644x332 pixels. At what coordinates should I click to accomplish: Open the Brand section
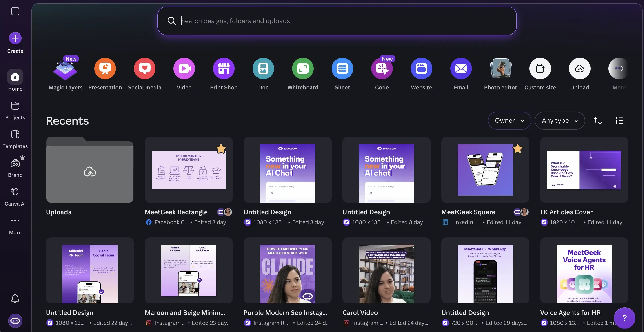coord(15,168)
